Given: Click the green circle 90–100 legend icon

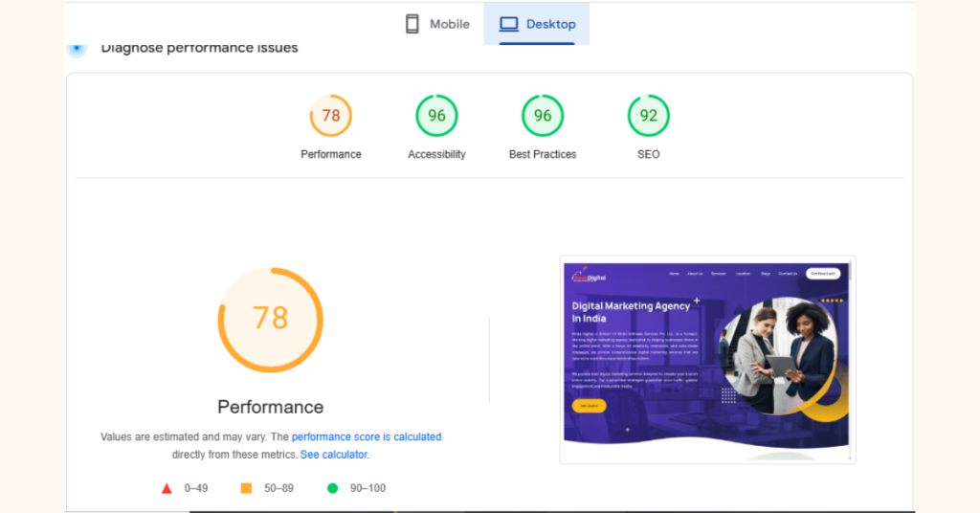Looking at the screenshot, I should 332,488.
